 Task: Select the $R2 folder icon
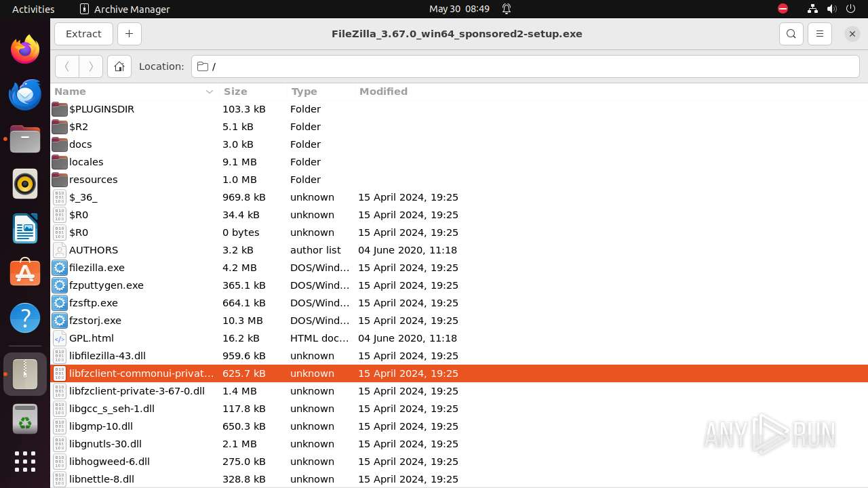(60, 127)
